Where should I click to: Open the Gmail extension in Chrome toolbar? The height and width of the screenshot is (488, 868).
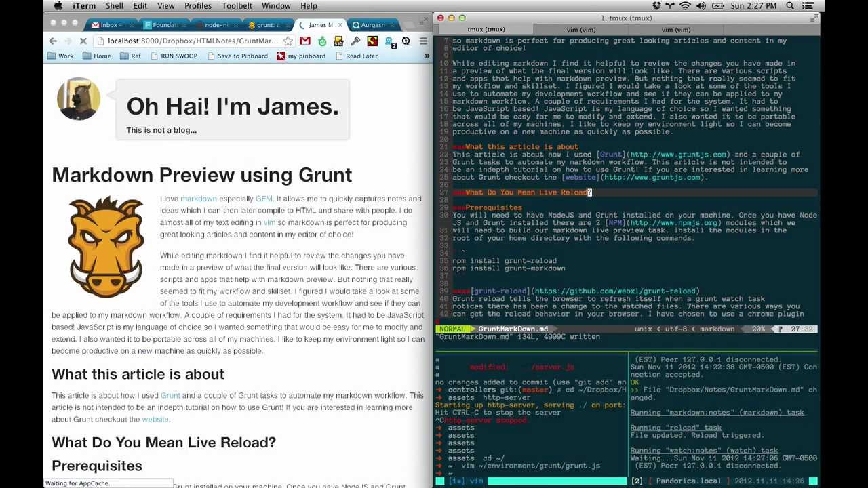pos(305,41)
